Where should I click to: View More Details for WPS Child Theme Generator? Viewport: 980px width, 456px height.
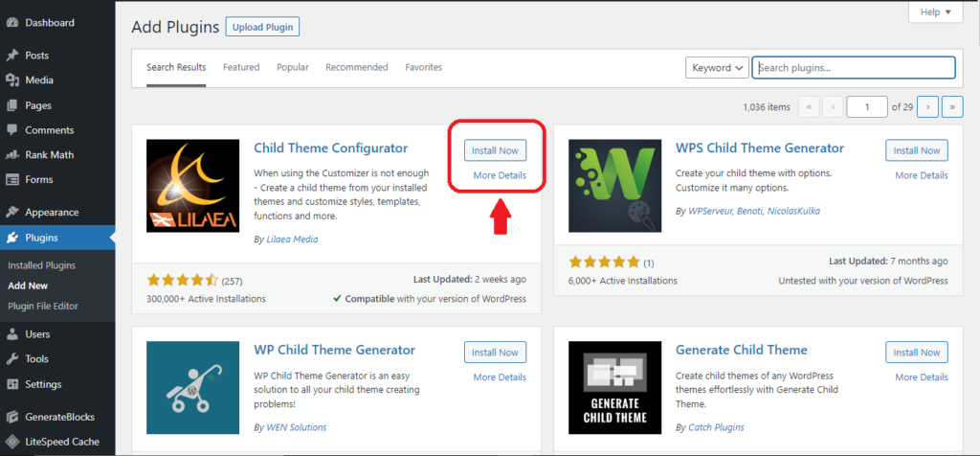point(922,175)
